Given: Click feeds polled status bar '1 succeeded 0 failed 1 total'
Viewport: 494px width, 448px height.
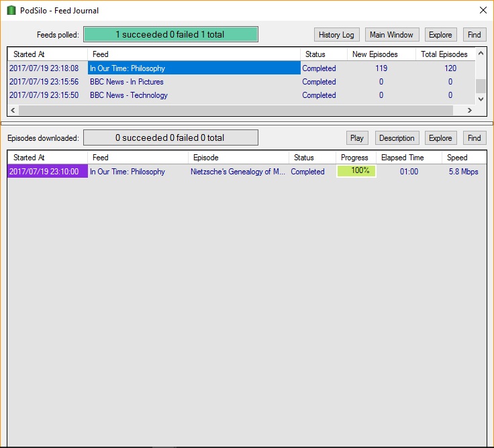Looking at the screenshot, I should pyautogui.click(x=170, y=34).
